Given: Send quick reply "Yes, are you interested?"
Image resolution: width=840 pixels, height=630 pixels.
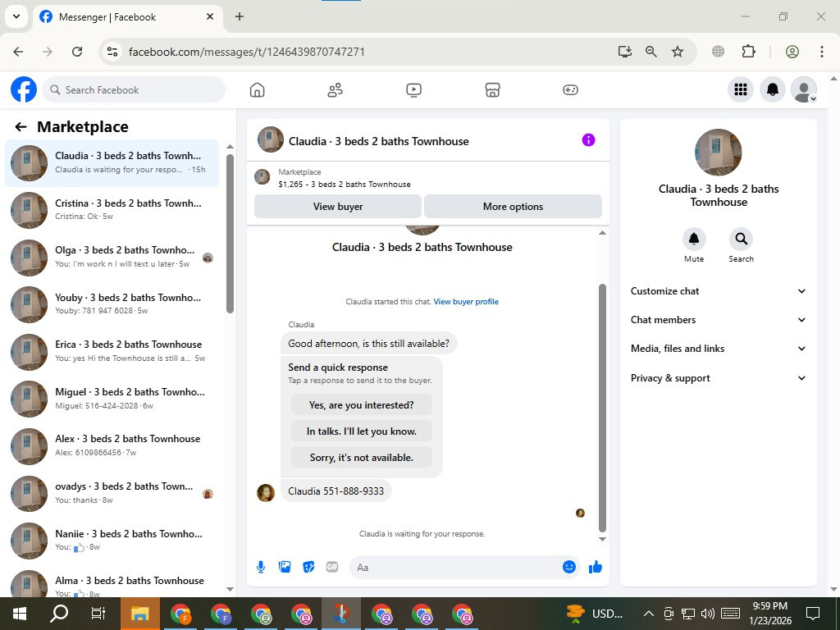Looking at the screenshot, I should (x=362, y=405).
